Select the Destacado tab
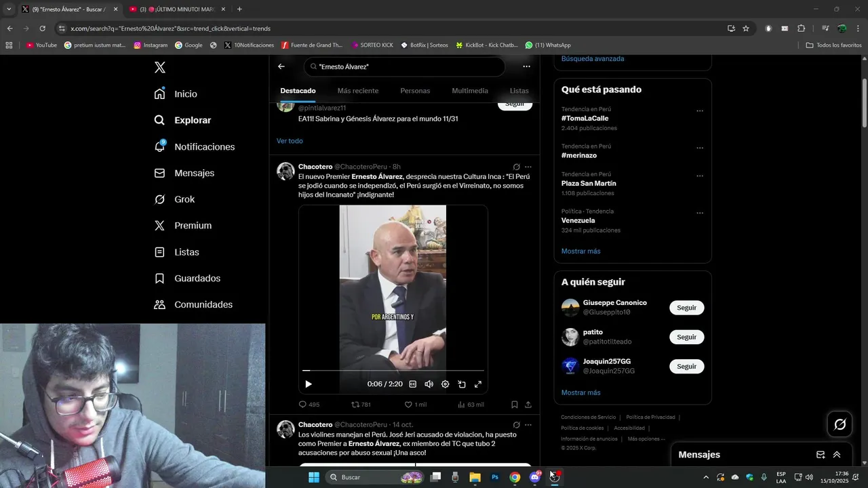Screen dimensions: 868x488 tap(298, 91)
